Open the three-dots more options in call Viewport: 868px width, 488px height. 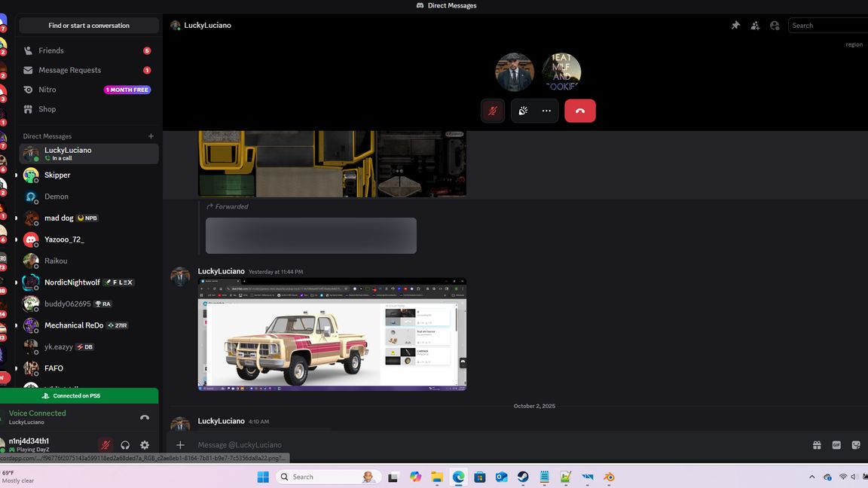546,111
